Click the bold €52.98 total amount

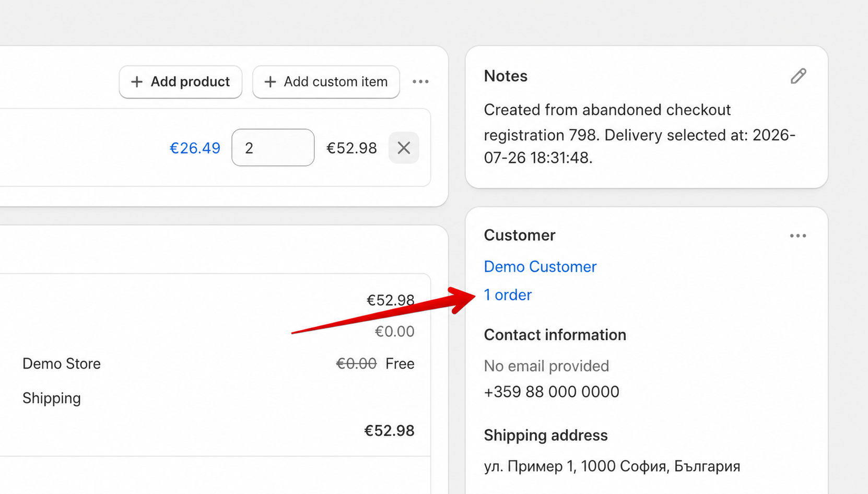pyautogui.click(x=389, y=431)
